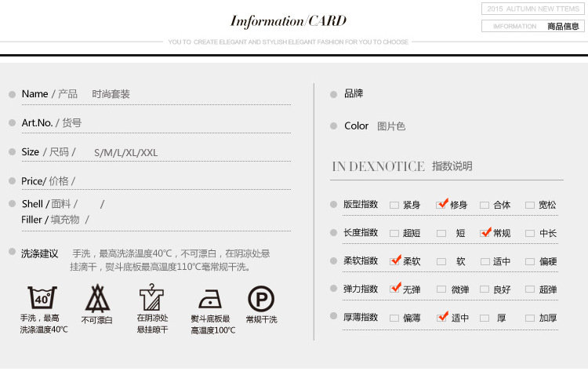Click the circled P dry clean icon
The height and width of the screenshot is (375, 588).
261,299
